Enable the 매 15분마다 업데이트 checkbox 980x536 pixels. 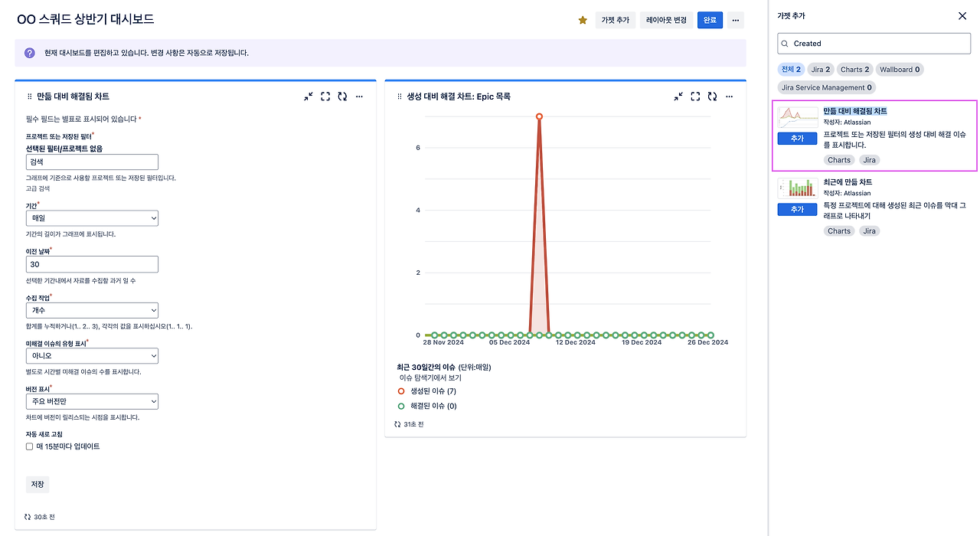(x=30, y=446)
